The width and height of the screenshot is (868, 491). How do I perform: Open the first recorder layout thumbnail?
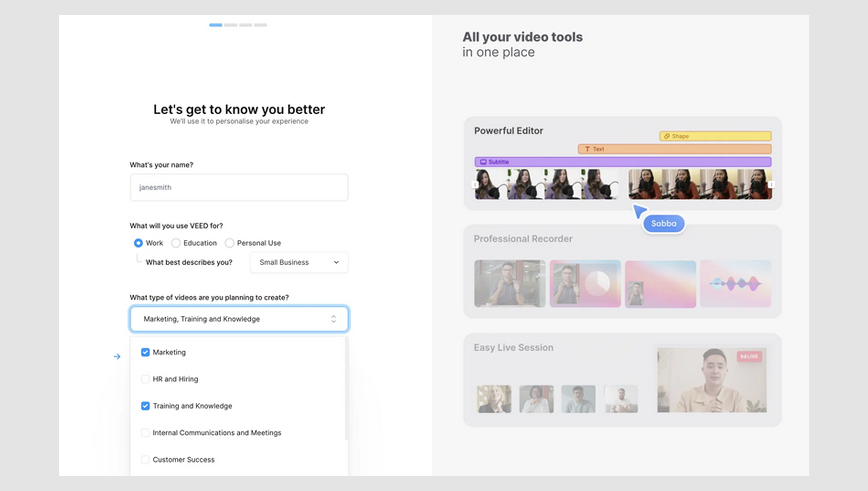pos(510,284)
